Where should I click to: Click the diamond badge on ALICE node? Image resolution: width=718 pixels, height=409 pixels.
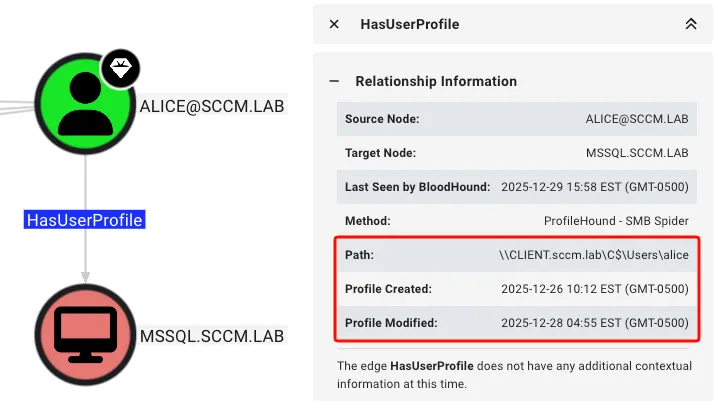121,68
